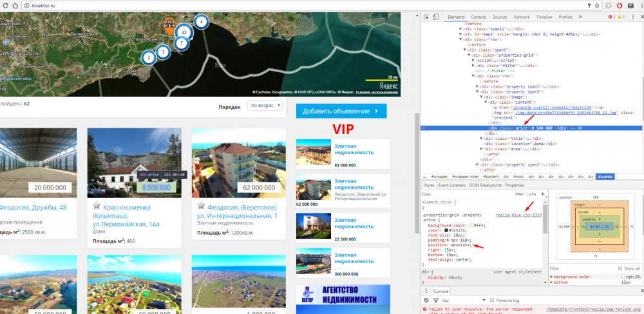Open the Феодосия, Дружбы, 48 listing
This screenshot has width=644, height=314.
pyautogui.click(x=33, y=208)
